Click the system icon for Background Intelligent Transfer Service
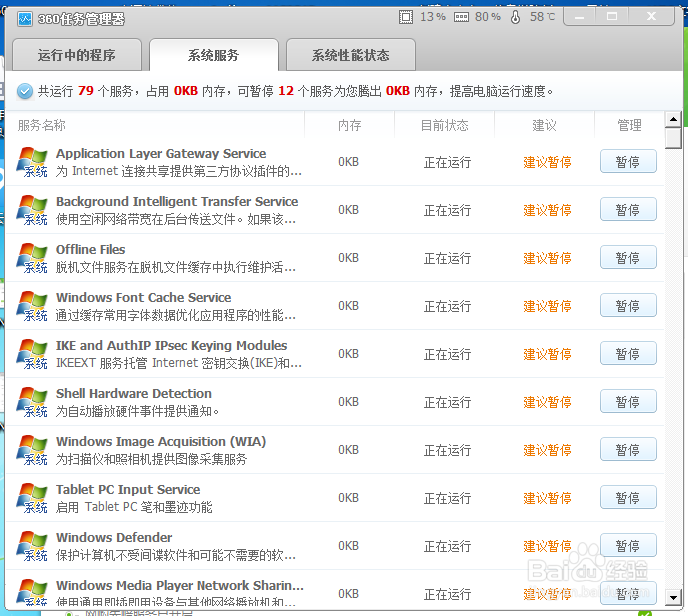The image size is (688, 616). [x=32, y=210]
